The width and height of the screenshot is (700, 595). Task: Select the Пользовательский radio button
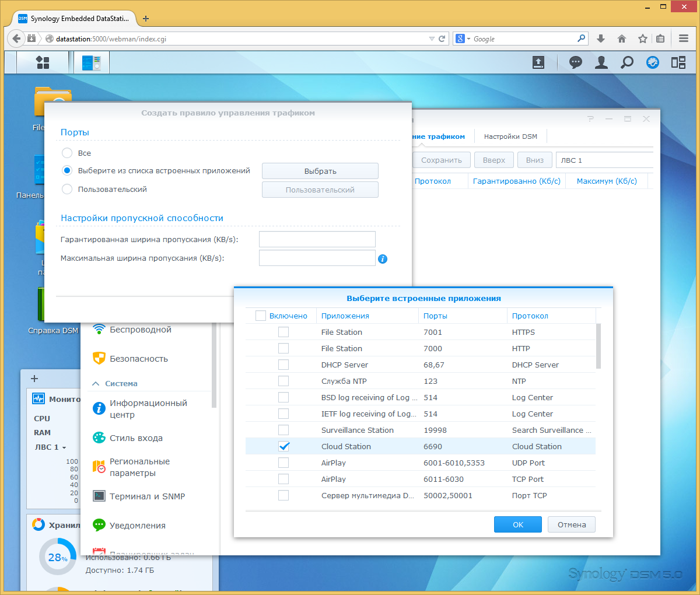67,189
